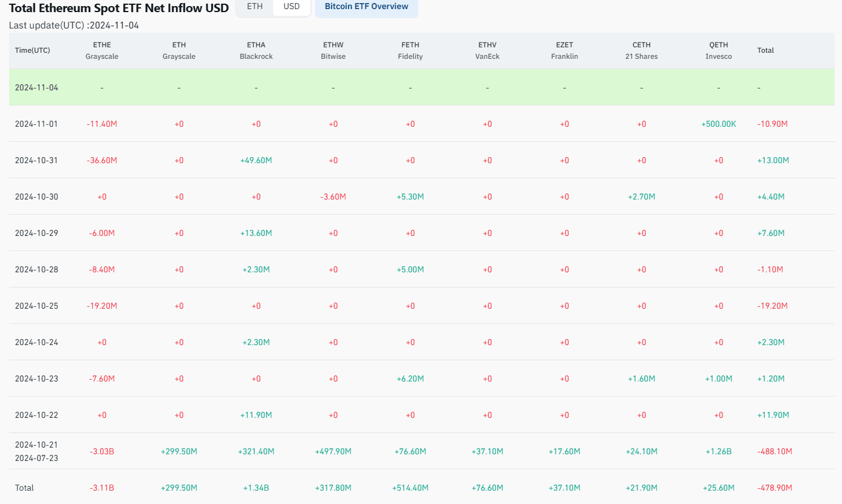Image resolution: width=842 pixels, height=504 pixels.
Task: Click the ETHE Grayscale column header
Action: [x=101, y=50]
